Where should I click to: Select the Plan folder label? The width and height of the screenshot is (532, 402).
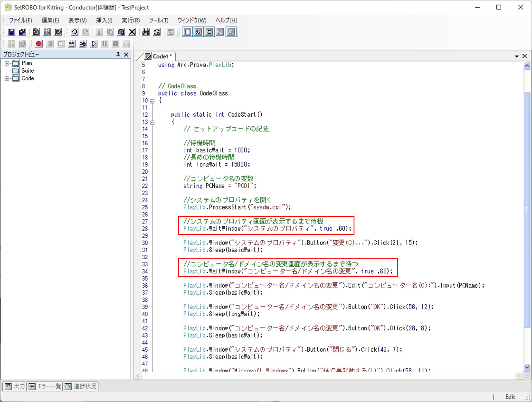pyautogui.click(x=27, y=63)
